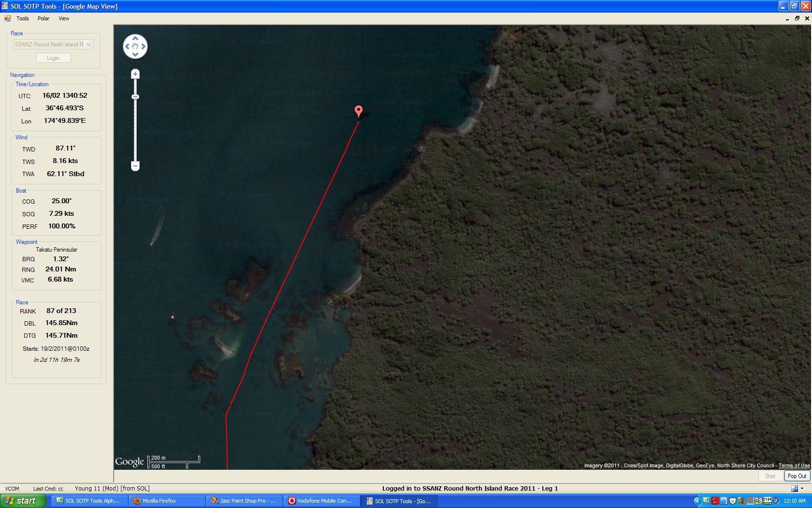Zoom out using the map minus button

tap(135, 166)
